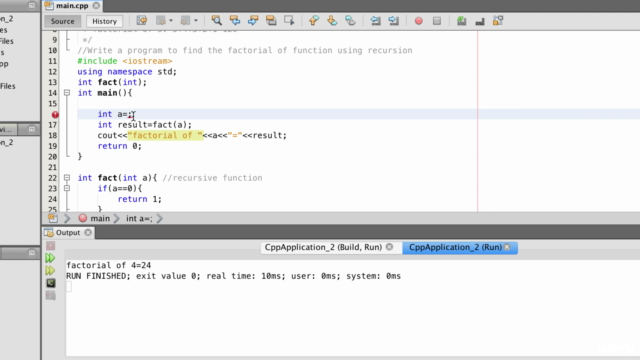Click the file icon in breadcrumb bar

pyautogui.click(x=53, y=218)
